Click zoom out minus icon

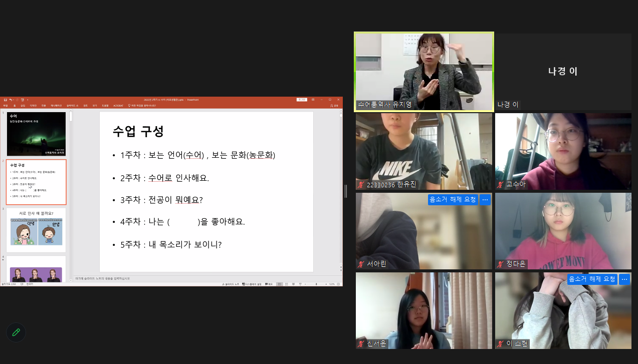coord(306,284)
